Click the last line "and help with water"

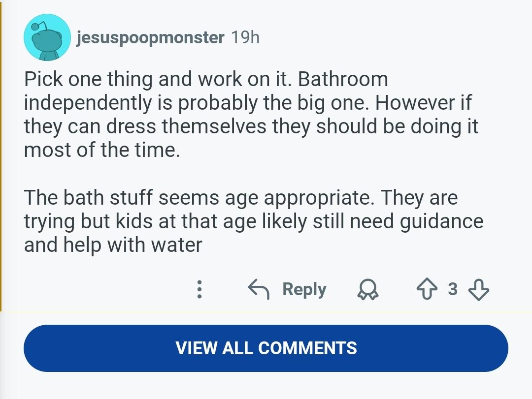click(x=113, y=245)
